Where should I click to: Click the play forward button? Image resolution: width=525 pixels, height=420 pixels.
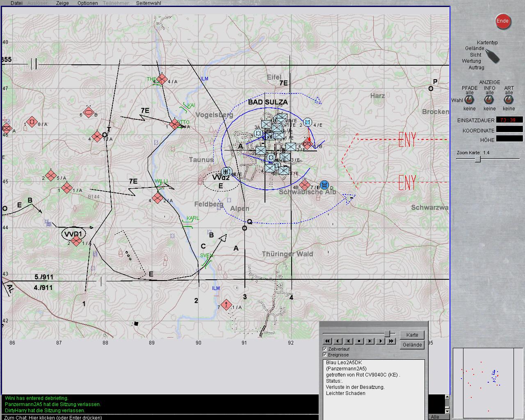click(381, 341)
